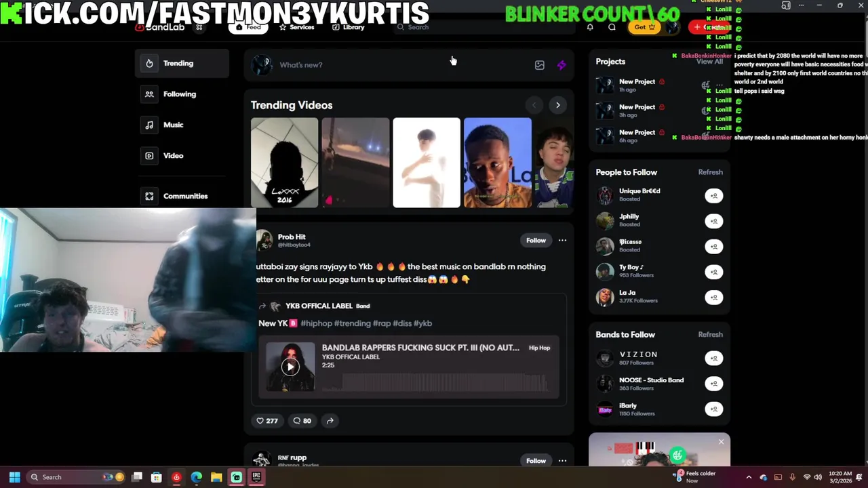Follow Jphilly with add icon
Image resolution: width=868 pixels, height=488 pixels.
pyautogui.click(x=714, y=221)
